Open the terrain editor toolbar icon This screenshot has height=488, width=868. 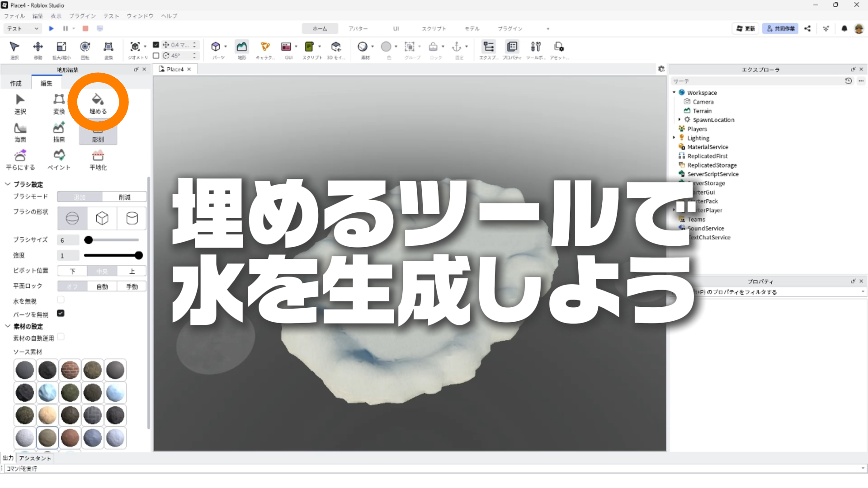click(x=242, y=47)
